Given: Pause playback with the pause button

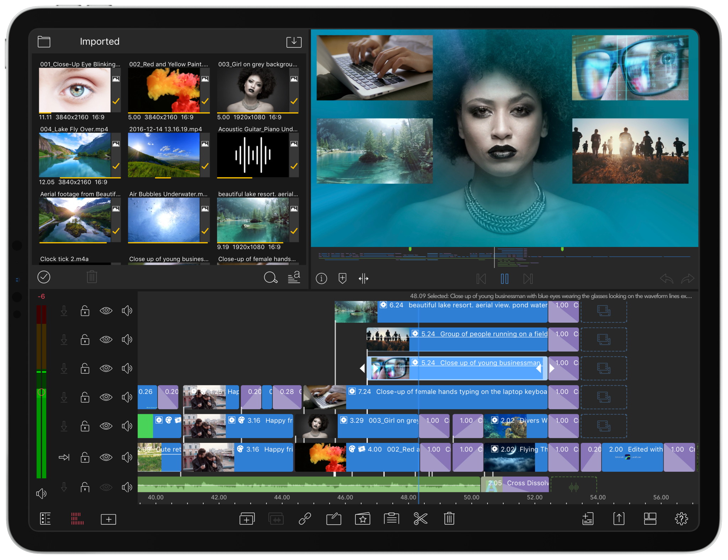Looking at the screenshot, I should point(504,279).
